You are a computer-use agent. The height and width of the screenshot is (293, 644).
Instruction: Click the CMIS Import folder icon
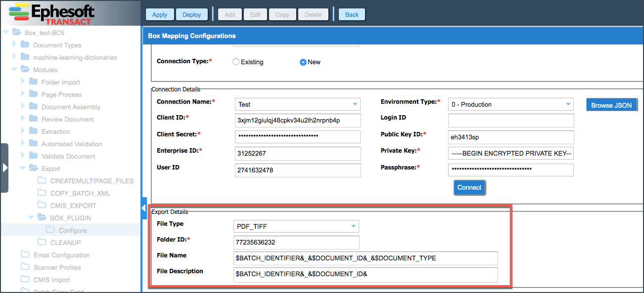[x=25, y=279]
